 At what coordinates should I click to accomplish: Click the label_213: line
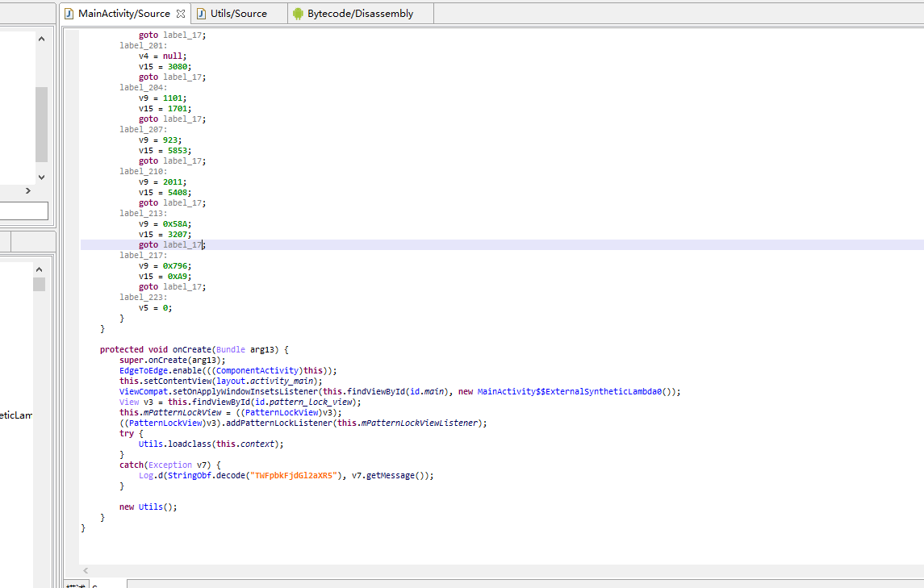[143, 213]
